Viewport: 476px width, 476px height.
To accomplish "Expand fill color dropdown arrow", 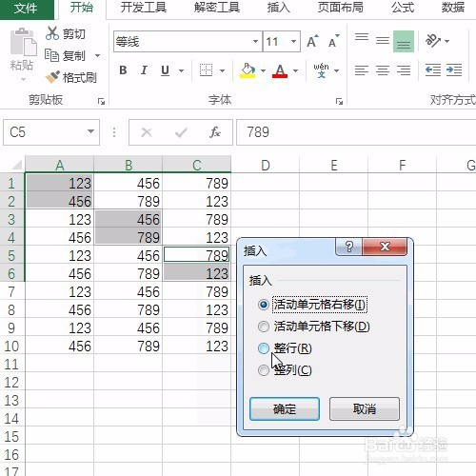I will click(263, 70).
